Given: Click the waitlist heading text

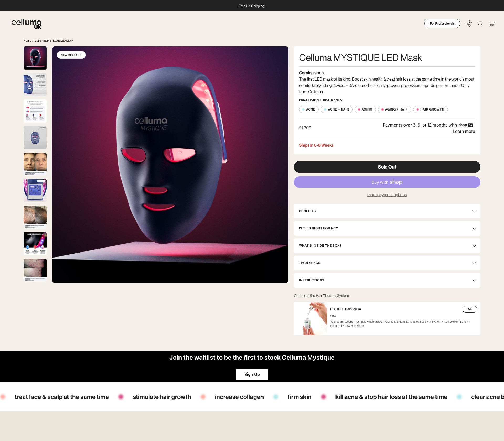Looking at the screenshot, I should 252,358.
